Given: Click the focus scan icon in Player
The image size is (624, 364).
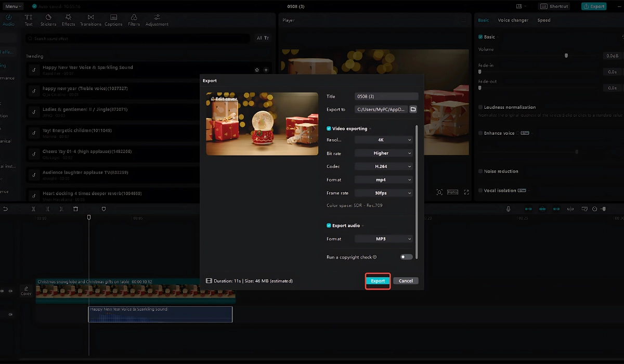Looking at the screenshot, I should click(x=439, y=192).
